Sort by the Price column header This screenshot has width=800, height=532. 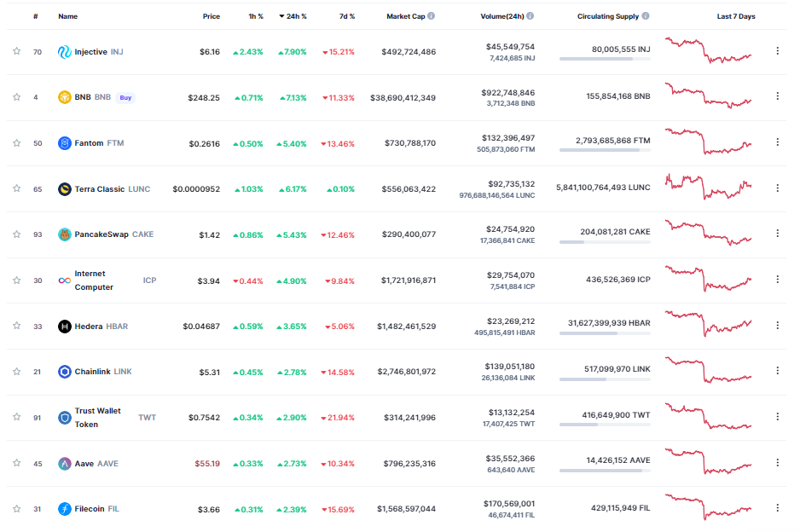pos(211,16)
